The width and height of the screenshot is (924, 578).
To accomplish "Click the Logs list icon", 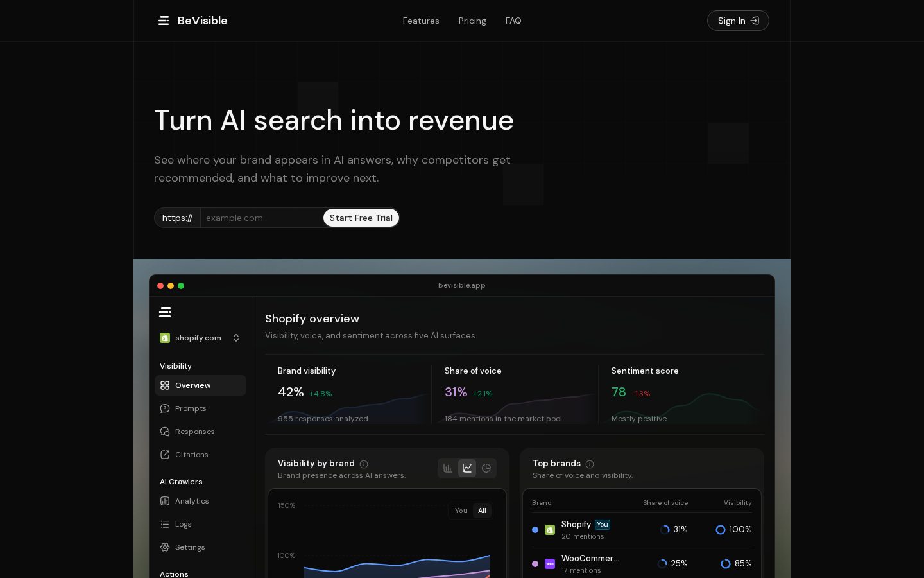I will tap(165, 524).
